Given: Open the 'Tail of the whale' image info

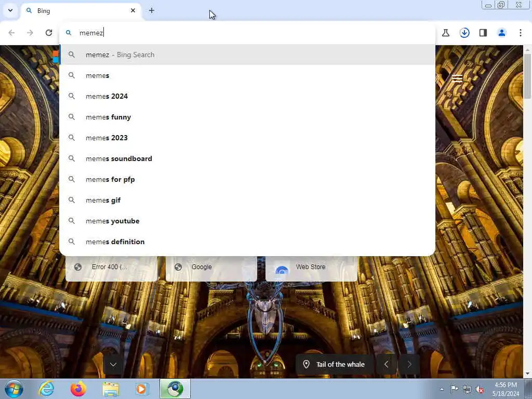Looking at the screenshot, I should pos(335,364).
